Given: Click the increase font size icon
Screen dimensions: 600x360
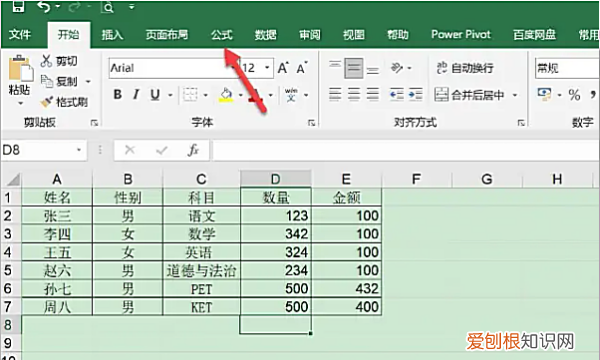Looking at the screenshot, I should point(283,68).
